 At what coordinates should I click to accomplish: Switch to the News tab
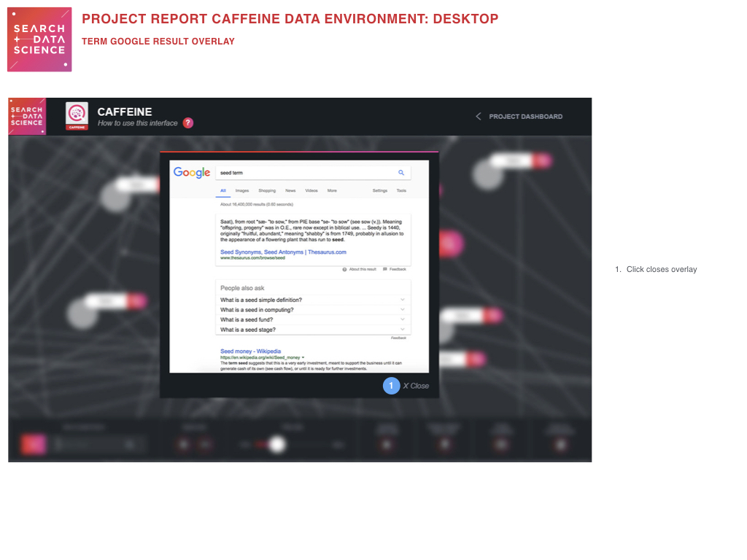[x=290, y=190]
